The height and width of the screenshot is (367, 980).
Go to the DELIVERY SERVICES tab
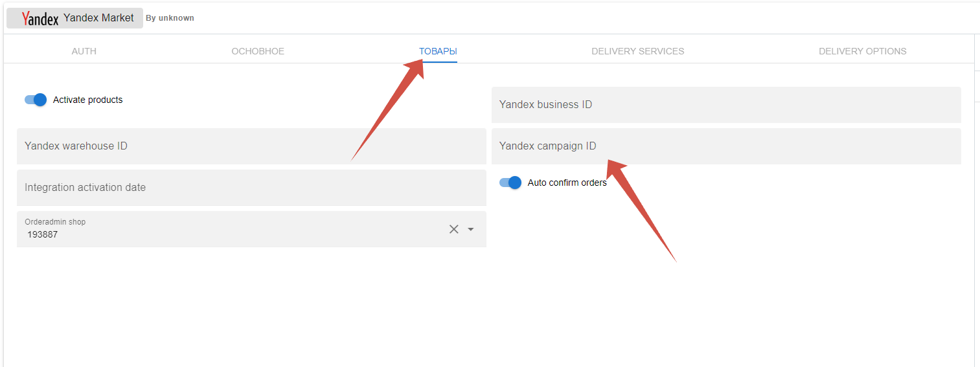(638, 51)
